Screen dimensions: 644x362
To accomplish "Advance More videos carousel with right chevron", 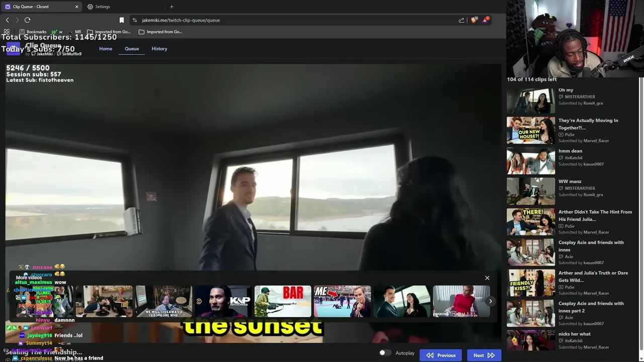I will [x=491, y=301].
